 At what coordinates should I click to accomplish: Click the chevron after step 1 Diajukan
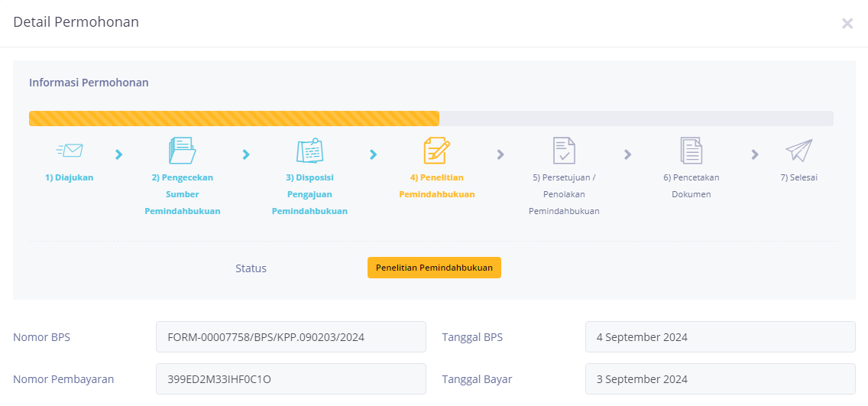click(x=118, y=154)
